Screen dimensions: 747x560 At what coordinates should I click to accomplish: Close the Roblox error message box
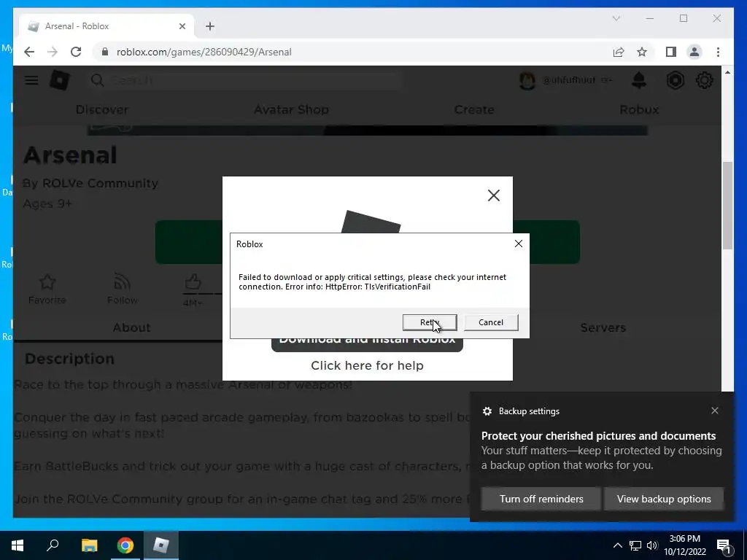(519, 244)
